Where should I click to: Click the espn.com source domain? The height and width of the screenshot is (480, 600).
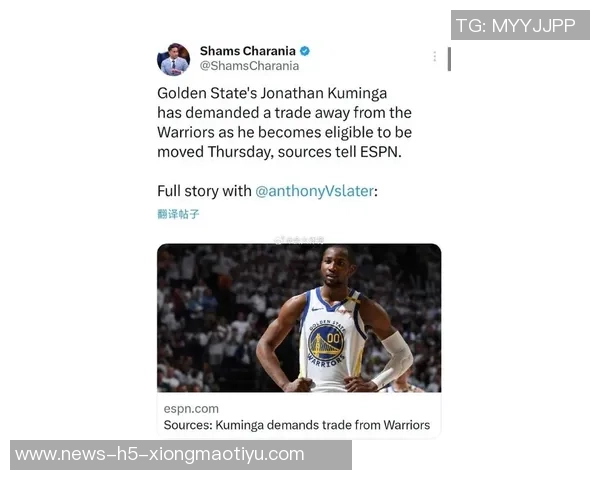coord(191,409)
